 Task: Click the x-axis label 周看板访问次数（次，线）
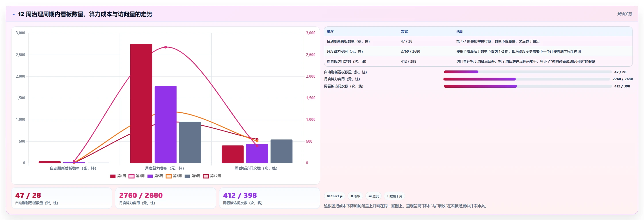(256, 169)
